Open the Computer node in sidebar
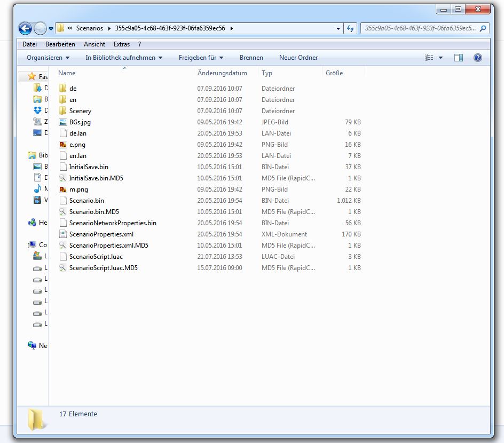 [37, 245]
